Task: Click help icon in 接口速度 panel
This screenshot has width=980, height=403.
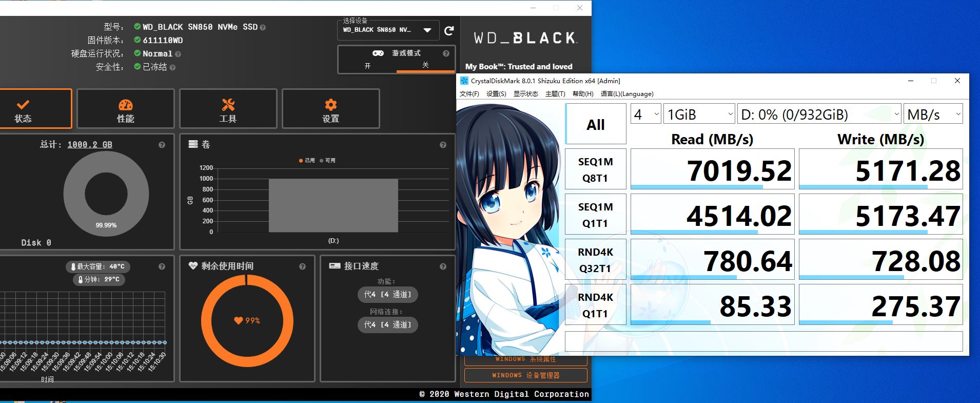Action: [x=443, y=266]
